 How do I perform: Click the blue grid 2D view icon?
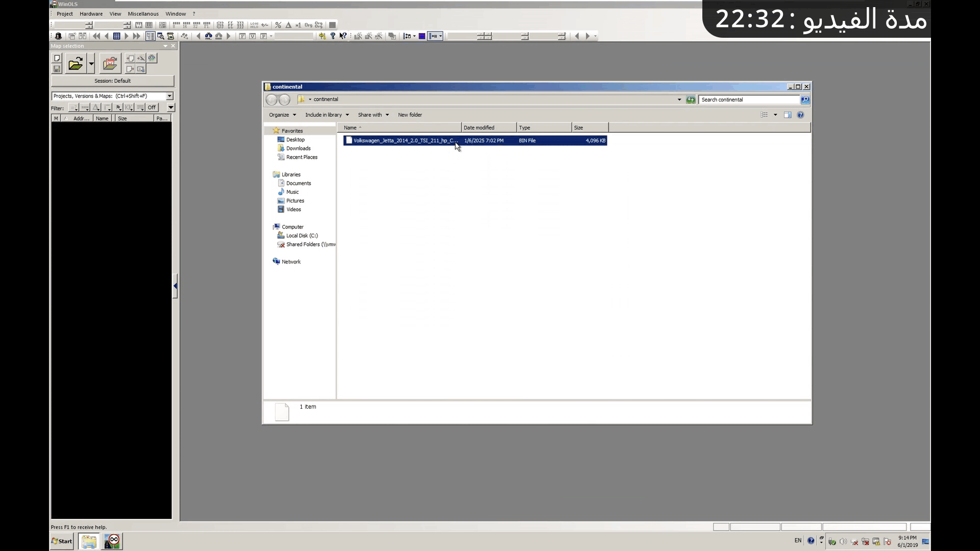[117, 36]
